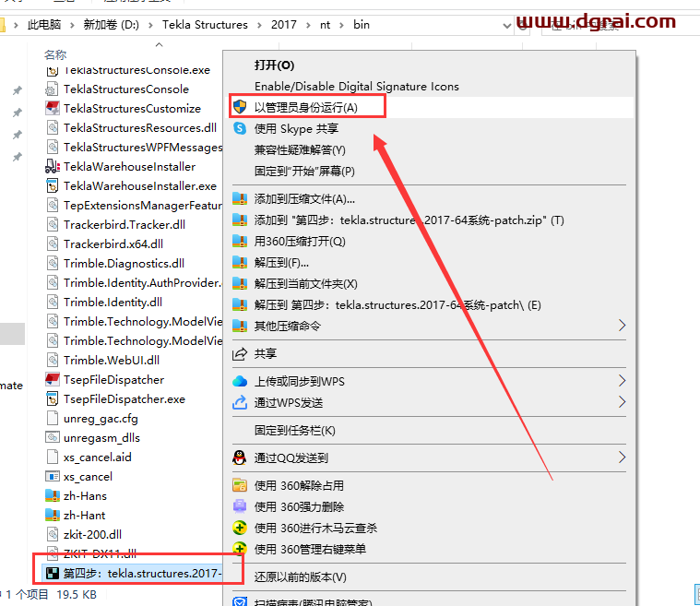700x606 pixels.
Task: Expand the 其他压缩命令 submenu arrow
Action: (x=622, y=326)
